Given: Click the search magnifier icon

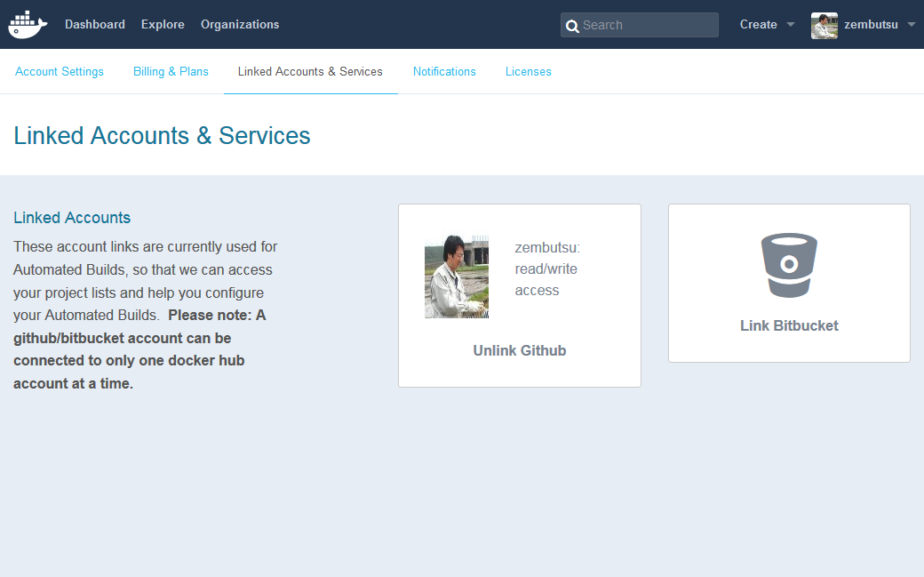Looking at the screenshot, I should click(x=571, y=26).
